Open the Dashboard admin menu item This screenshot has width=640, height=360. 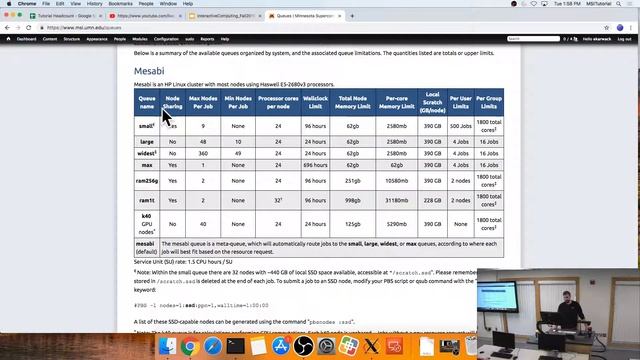click(27, 39)
